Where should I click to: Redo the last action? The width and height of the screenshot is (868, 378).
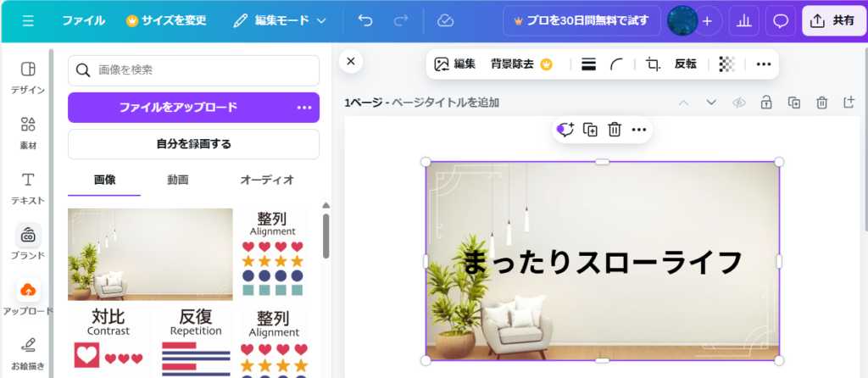(400, 21)
